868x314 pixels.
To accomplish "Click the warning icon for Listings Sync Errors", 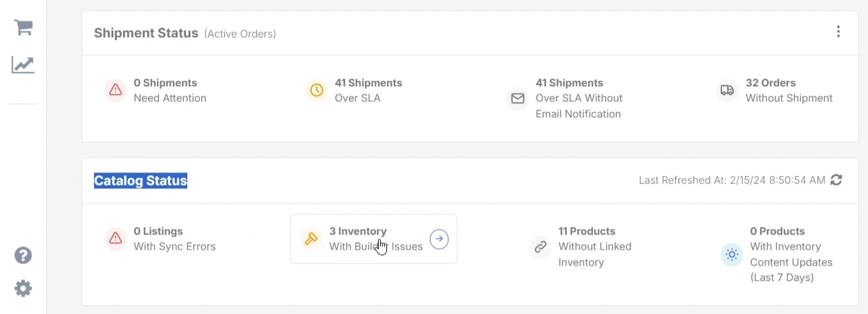I will tap(115, 239).
